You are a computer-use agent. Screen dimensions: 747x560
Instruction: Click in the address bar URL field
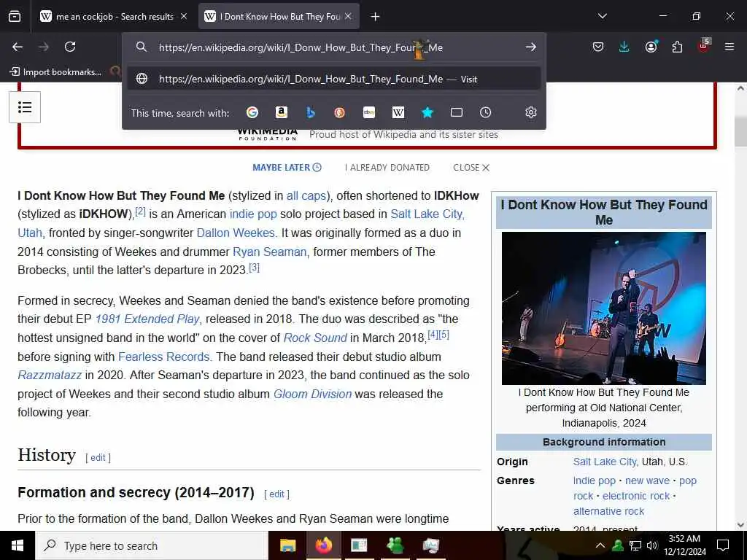pyautogui.click(x=333, y=47)
